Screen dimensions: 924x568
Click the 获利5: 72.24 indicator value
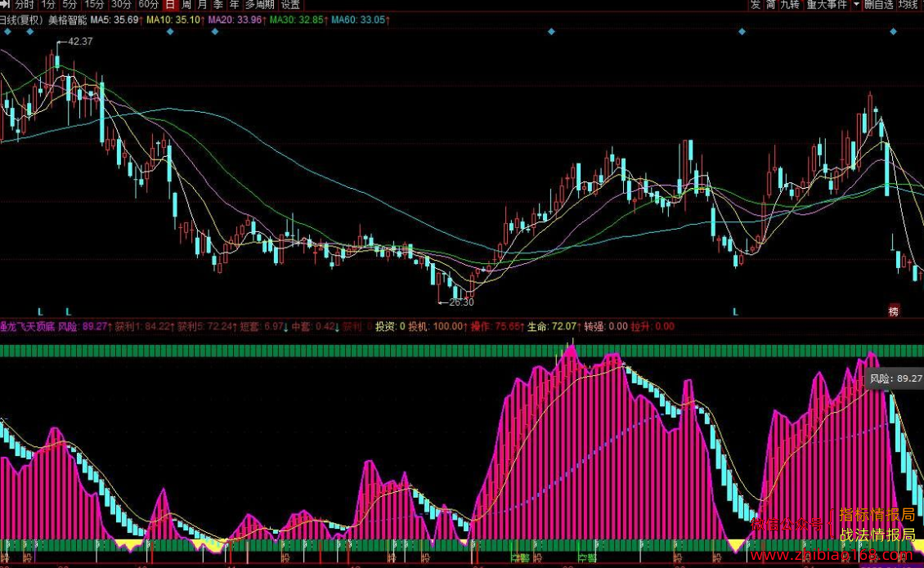(207, 326)
